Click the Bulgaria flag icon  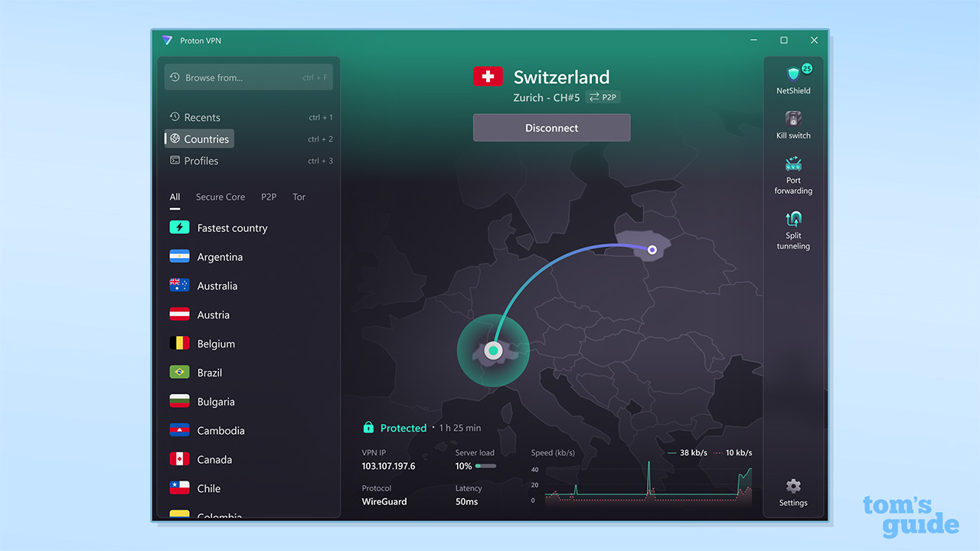[179, 402]
